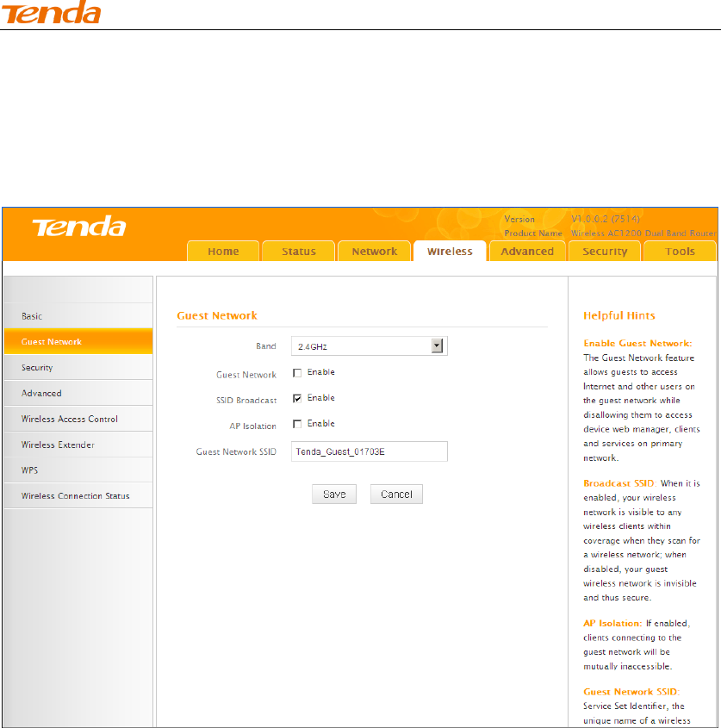
Task: Click the AP Isolation field label
Action: (x=252, y=426)
